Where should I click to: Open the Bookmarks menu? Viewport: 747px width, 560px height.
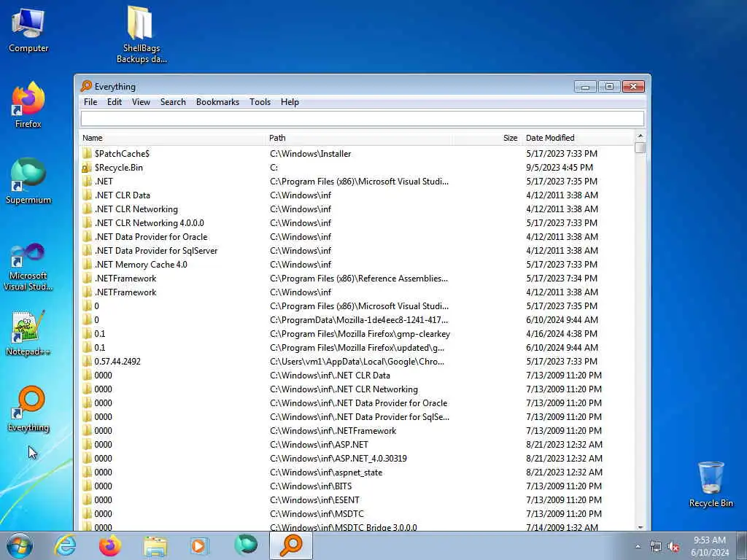217,102
